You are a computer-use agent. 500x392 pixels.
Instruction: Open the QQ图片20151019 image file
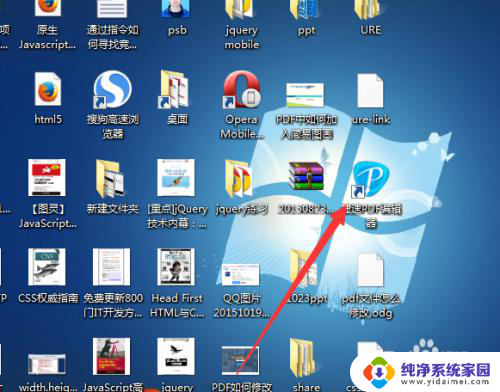click(240, 275)
